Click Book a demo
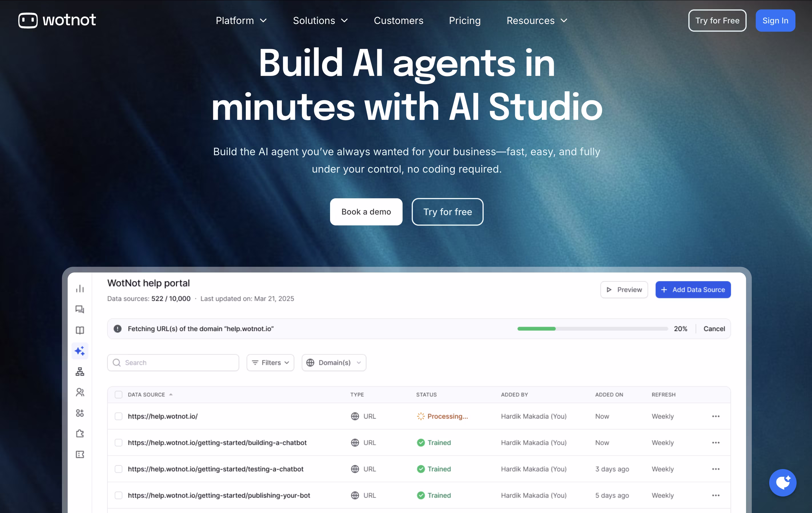Screen dimensions: 812x513 coord(366,212)
